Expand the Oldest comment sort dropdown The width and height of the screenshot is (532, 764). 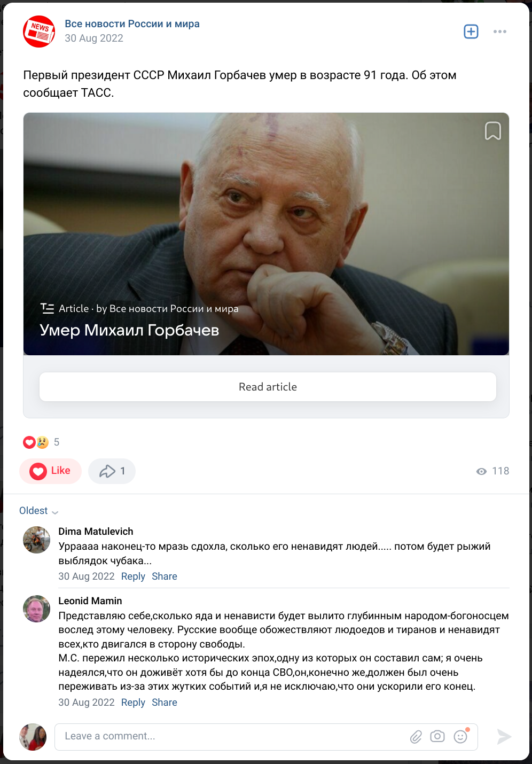click(38, 511)
